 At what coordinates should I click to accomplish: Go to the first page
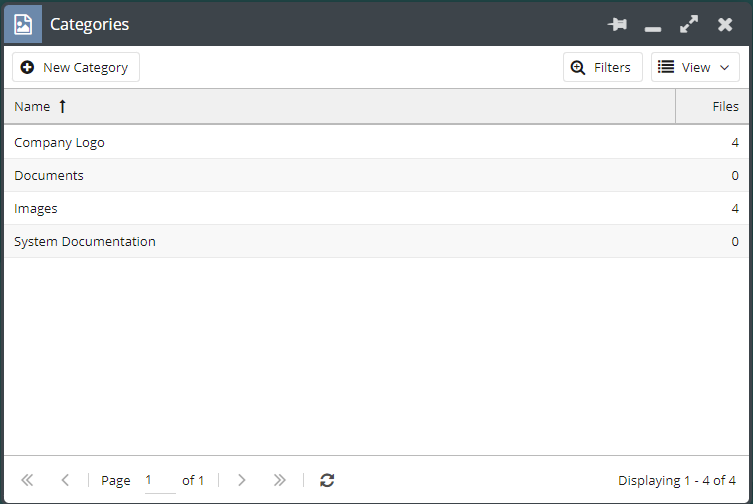click(x=27, y=480)
